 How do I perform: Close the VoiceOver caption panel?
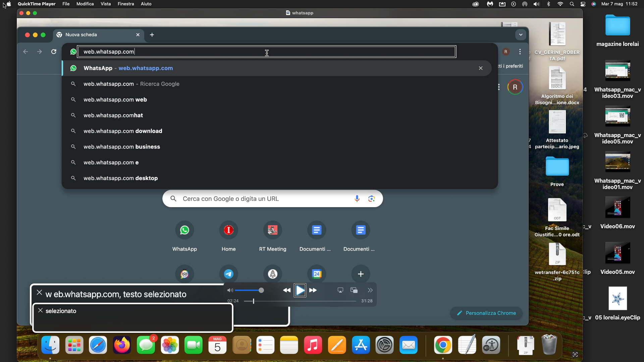tap(39, 292)
